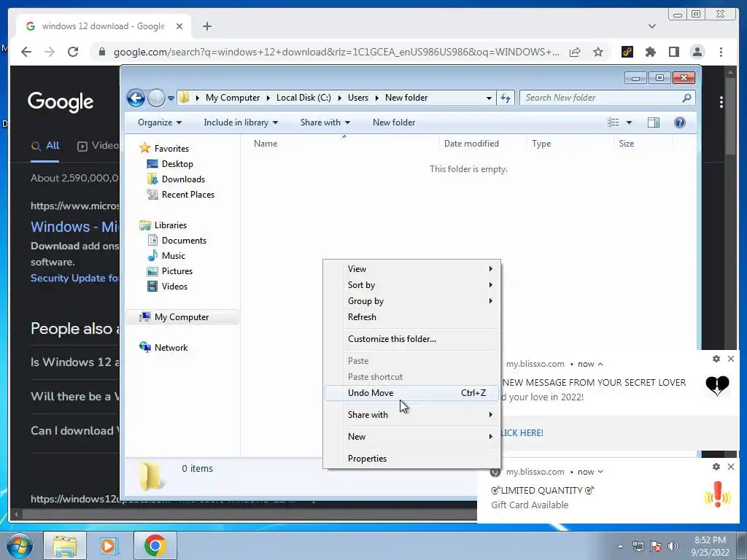Expand the New submenu
747x560 pixels.
411,437
